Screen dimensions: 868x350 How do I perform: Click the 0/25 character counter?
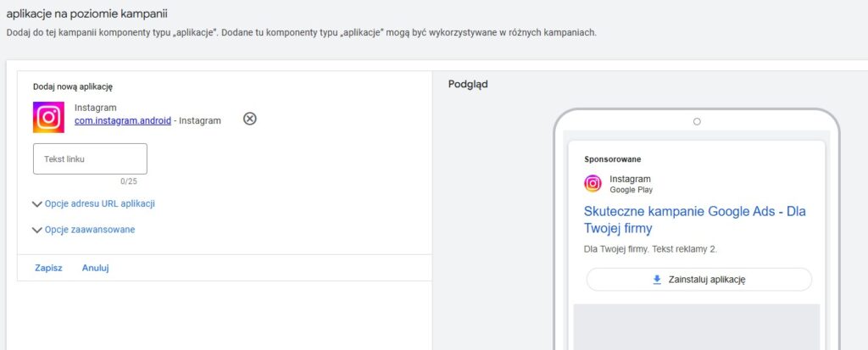click(x=129, y=181)
